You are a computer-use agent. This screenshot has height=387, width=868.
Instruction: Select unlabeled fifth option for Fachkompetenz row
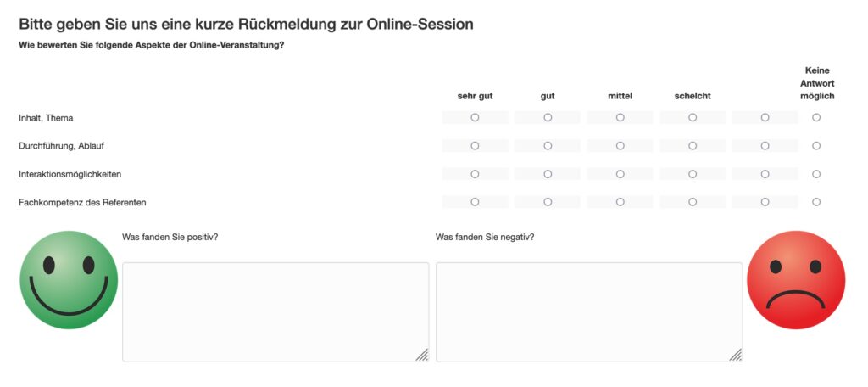(765, 202)
